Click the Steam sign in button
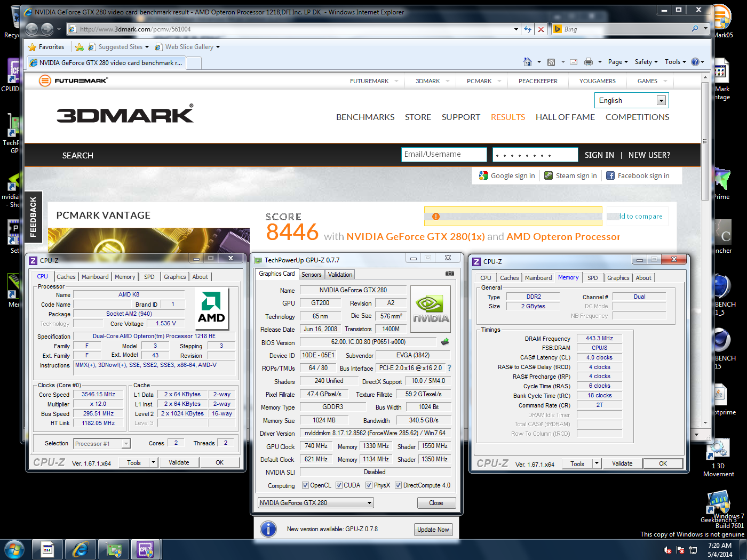The height and width of the screenshot is (560, 747). (570, 175)
